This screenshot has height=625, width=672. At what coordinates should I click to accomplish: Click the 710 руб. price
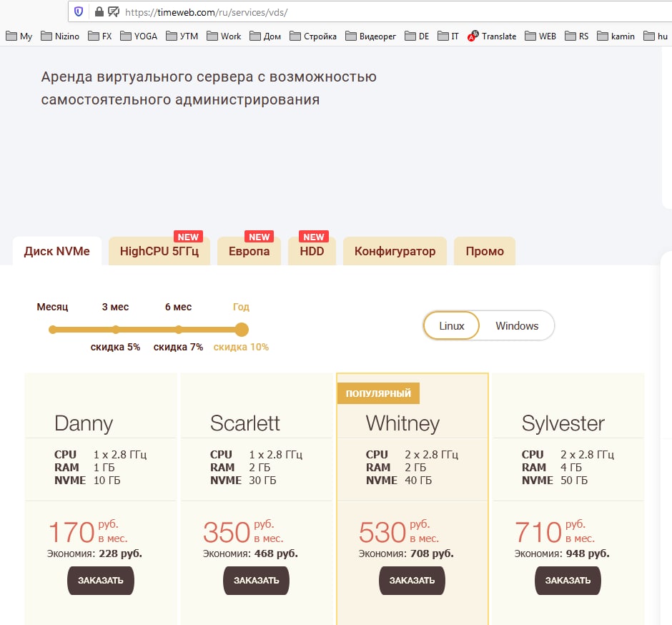coord(555,531)
